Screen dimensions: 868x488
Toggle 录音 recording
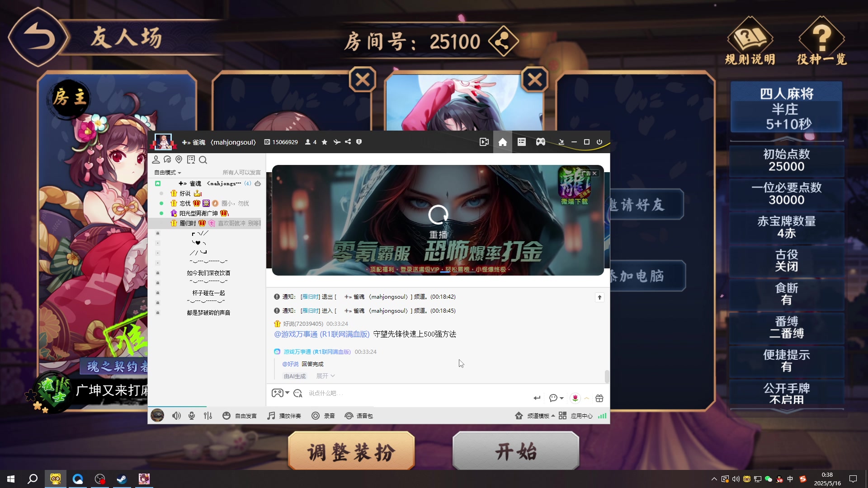click(x=323, y=416)
